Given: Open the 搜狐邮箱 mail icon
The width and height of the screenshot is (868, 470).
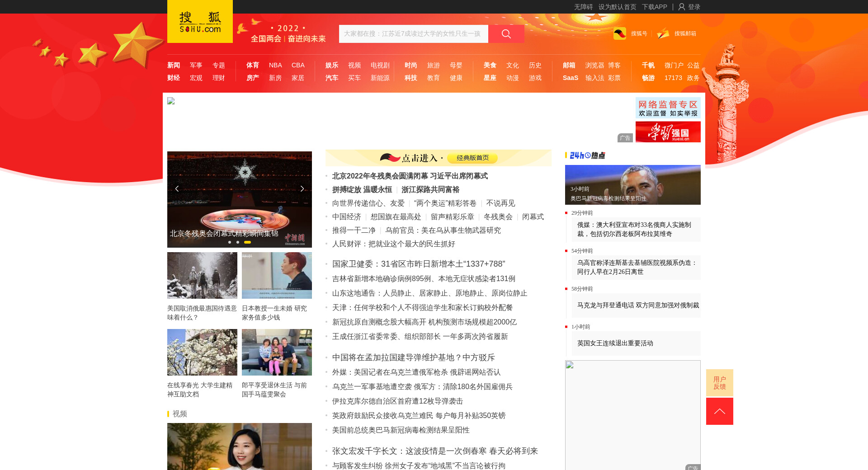Looking at the screenshot, I should coord(663,33).
